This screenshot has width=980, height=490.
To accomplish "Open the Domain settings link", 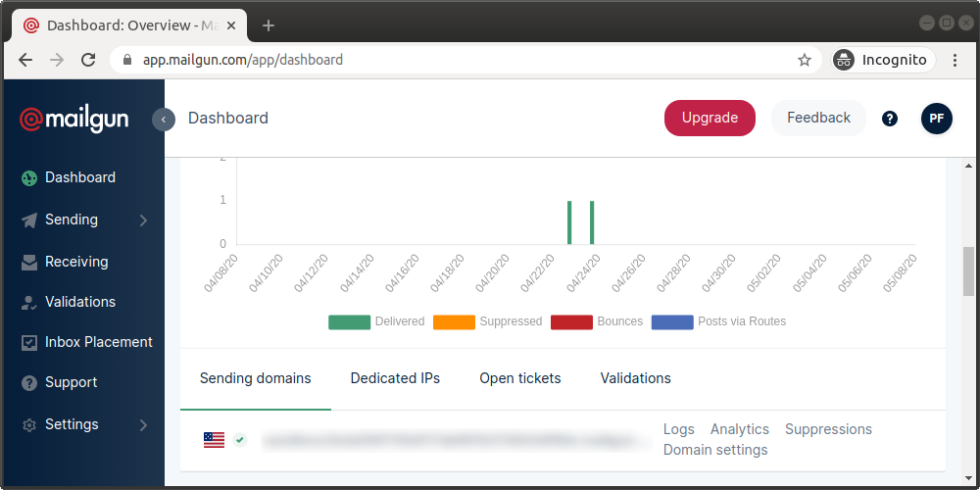I will [x=715, y=450].
